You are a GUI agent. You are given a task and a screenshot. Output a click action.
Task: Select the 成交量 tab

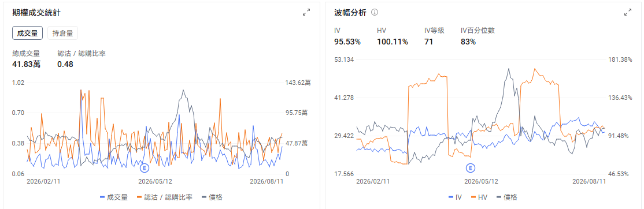[28, 33]
